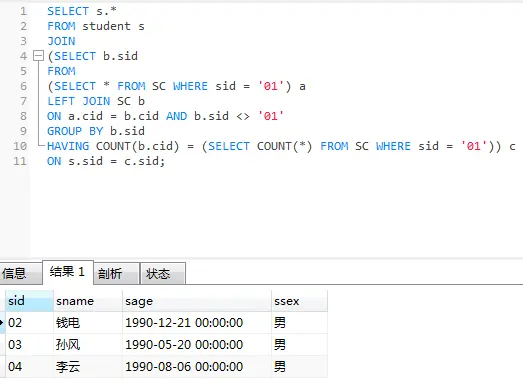Select ssex cell in the 孙风 row
The image size is (523, 380).
pos(300,345)
